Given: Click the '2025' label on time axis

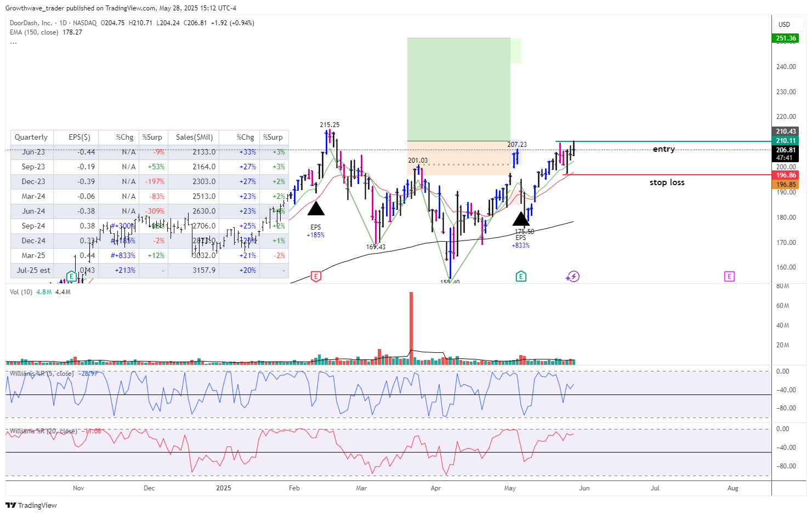Looking at the screenshot, I should [x=224, y=488].
